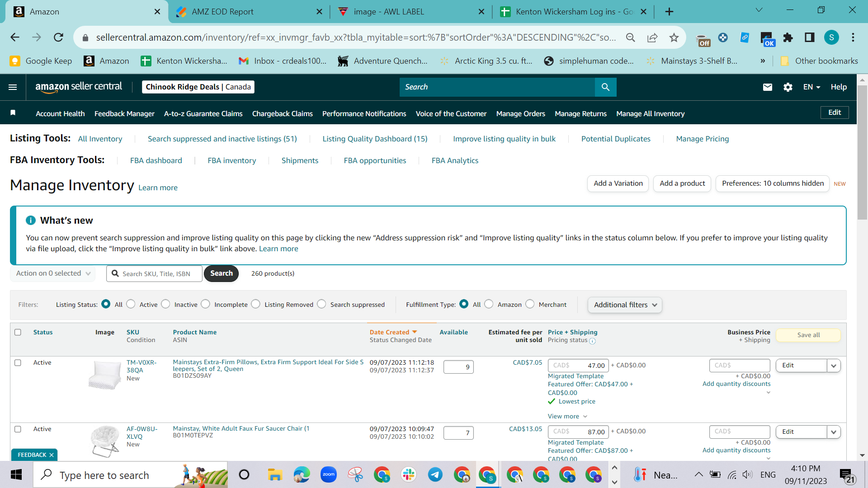Click the Pricing status info icon
The height and width of the screenshot is (488, 868).
tap(592, 341)
